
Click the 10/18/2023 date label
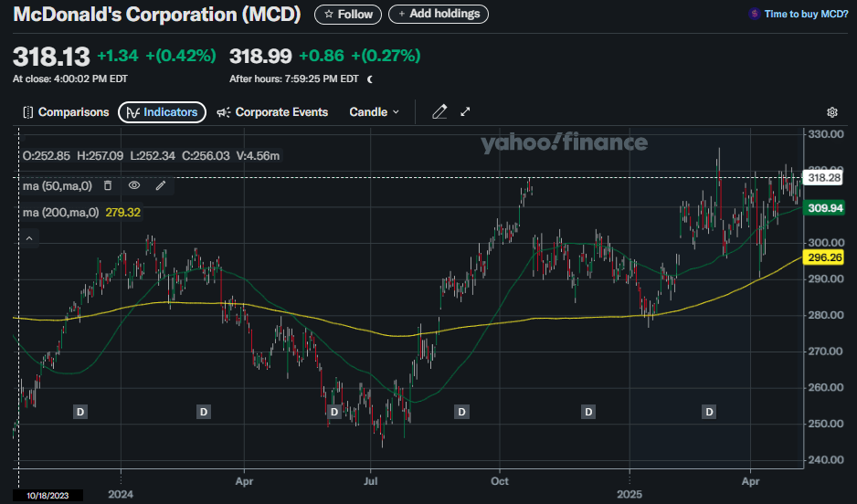coord(50,496)
